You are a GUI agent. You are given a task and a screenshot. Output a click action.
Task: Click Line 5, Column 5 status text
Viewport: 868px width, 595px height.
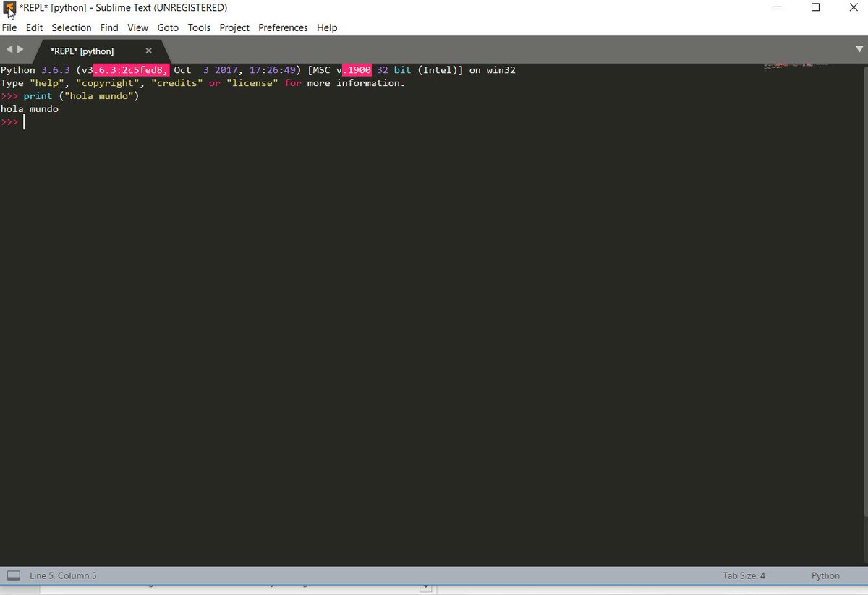pyautogui.click(x=63, y=575)
